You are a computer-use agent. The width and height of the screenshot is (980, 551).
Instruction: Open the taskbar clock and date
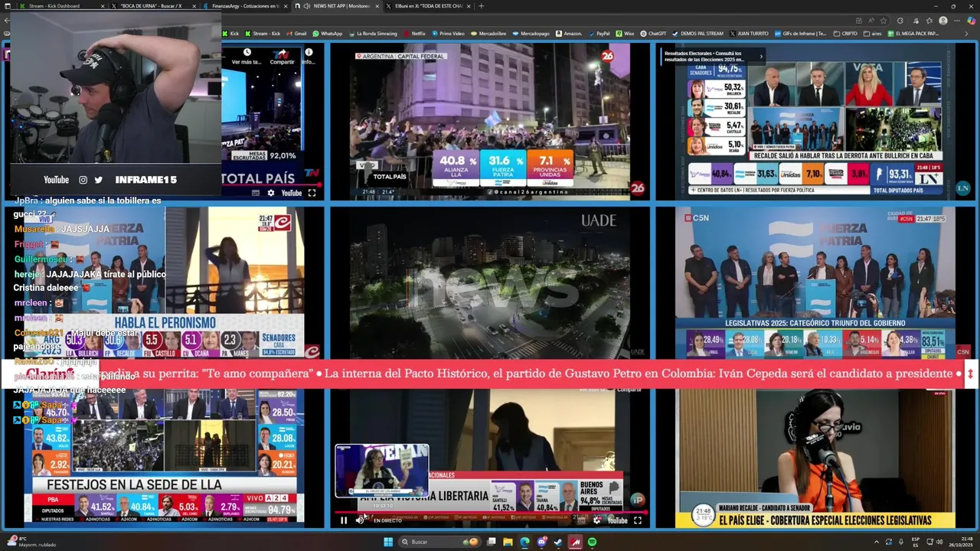point(961,542)
